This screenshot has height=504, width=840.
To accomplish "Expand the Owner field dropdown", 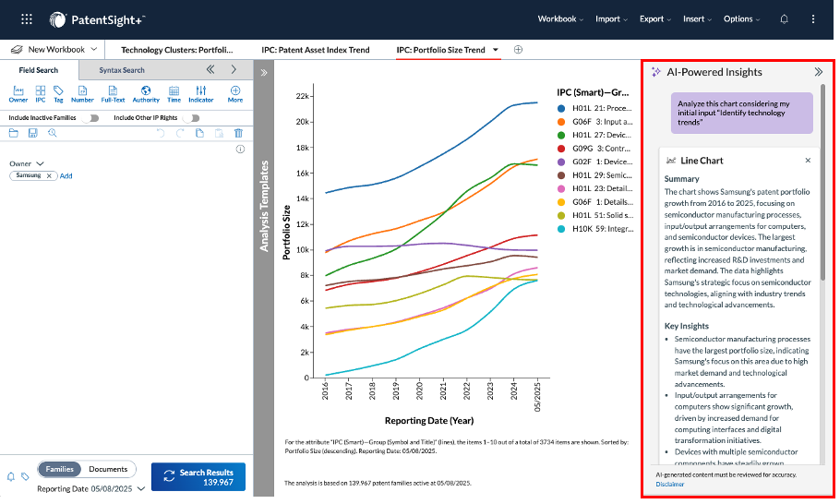I will (x=40, y=164).
